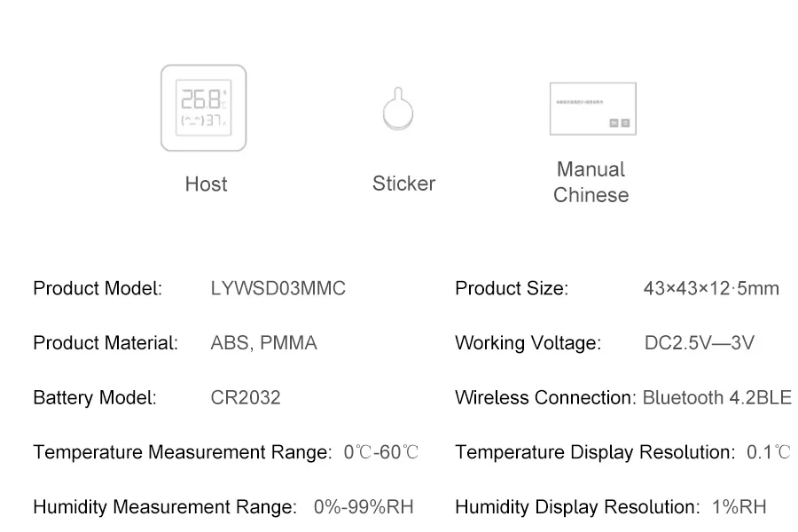Click the Manual Chinese label
798x532 pixels.
[x=591, y=182]
